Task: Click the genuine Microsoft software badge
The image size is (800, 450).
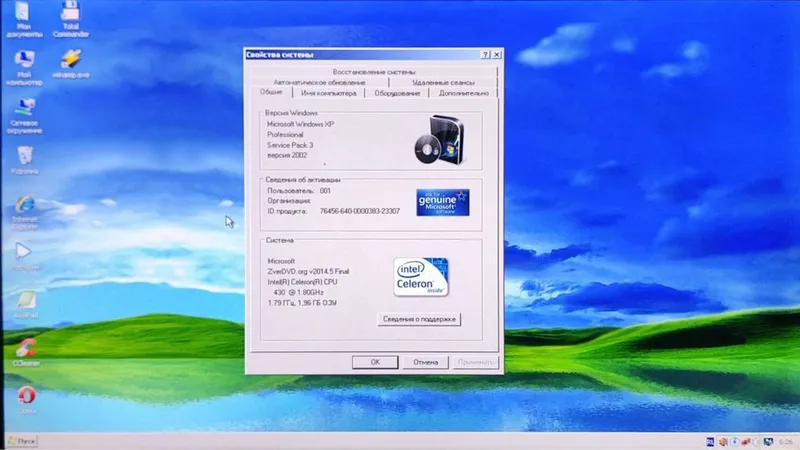Action: [x=443, y=203]
